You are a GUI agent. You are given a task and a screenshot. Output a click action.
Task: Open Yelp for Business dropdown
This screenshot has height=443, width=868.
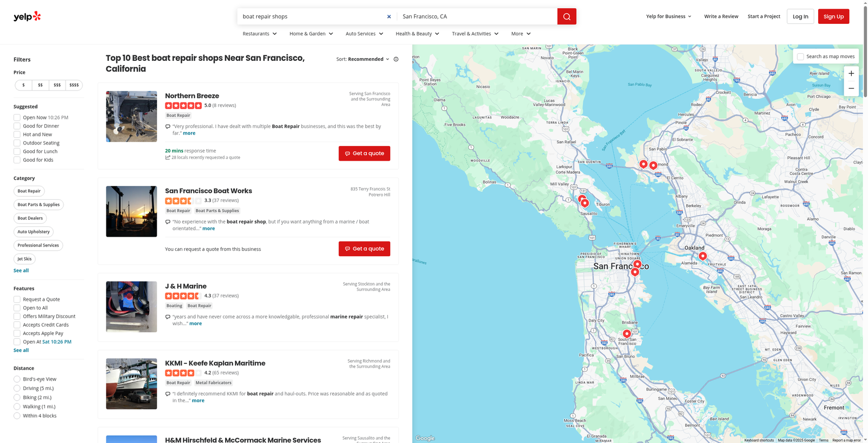669,16
